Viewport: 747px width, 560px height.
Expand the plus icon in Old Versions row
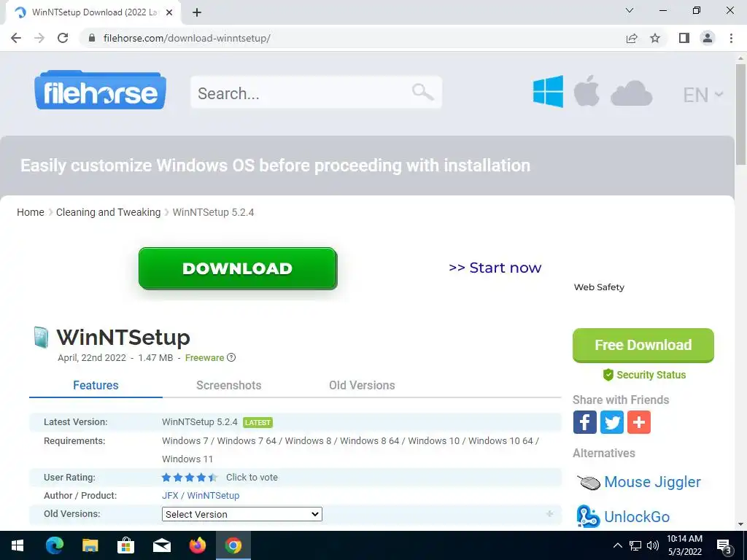click(x=550, y=514)
